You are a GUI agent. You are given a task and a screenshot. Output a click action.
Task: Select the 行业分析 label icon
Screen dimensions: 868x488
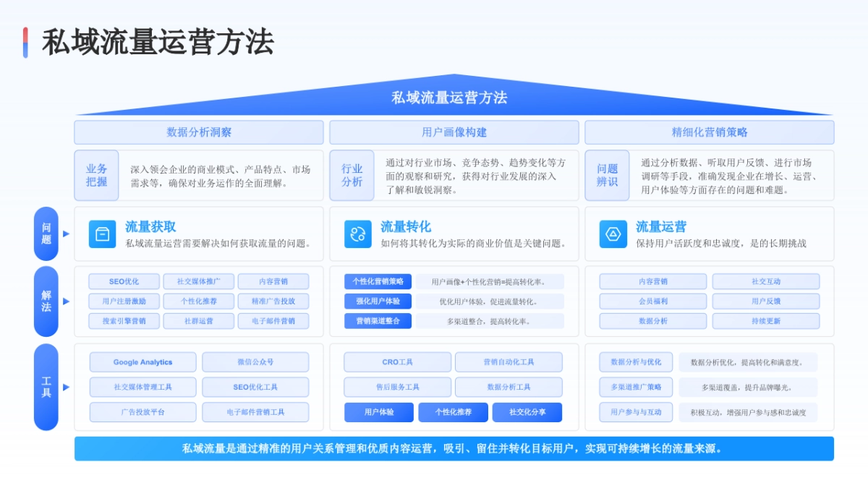coord(351,175)
